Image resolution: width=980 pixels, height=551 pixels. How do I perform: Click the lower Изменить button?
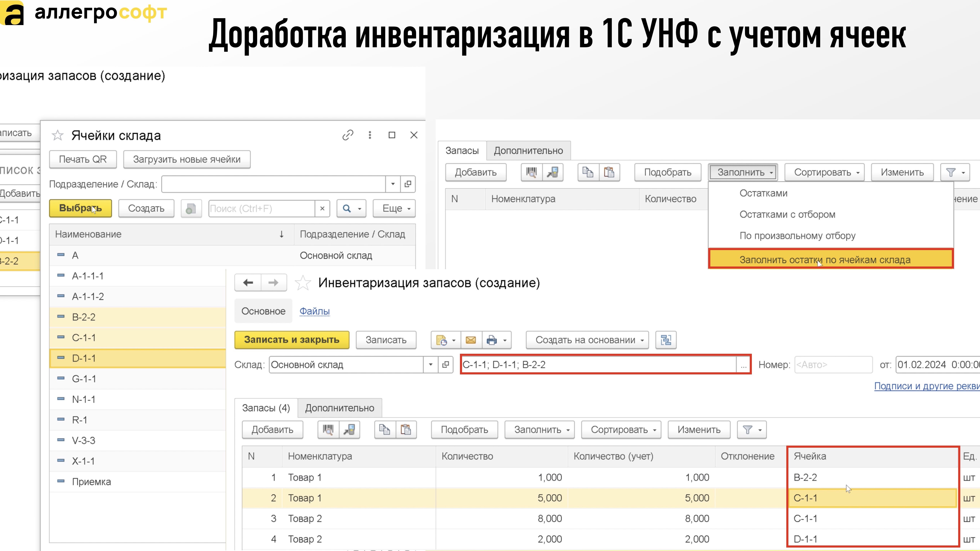699,430
